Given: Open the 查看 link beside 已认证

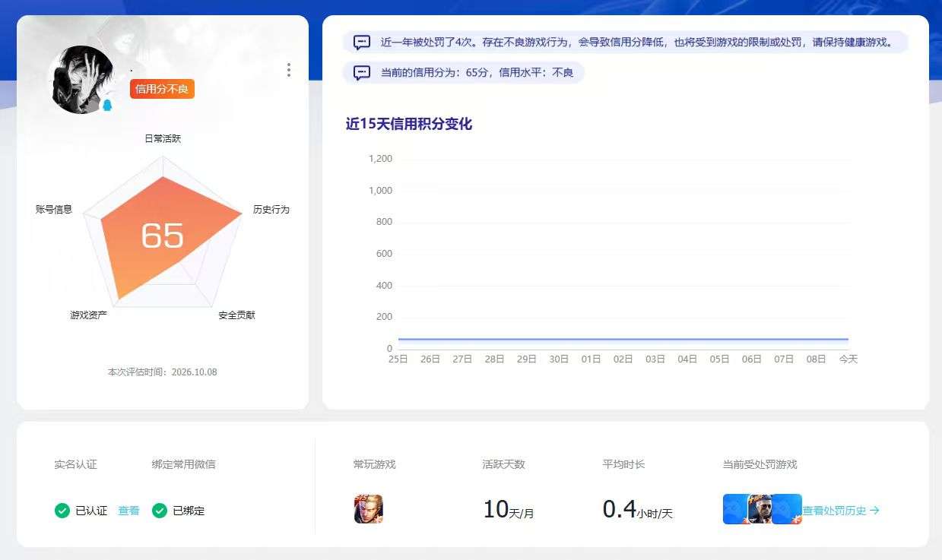Looking at the screenshot, I should tap(128, 511).
